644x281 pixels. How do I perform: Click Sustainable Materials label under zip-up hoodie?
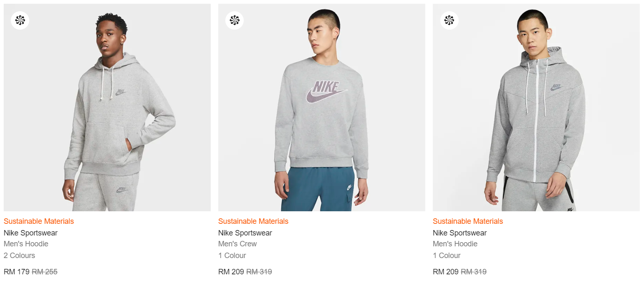tap(468, 221)
